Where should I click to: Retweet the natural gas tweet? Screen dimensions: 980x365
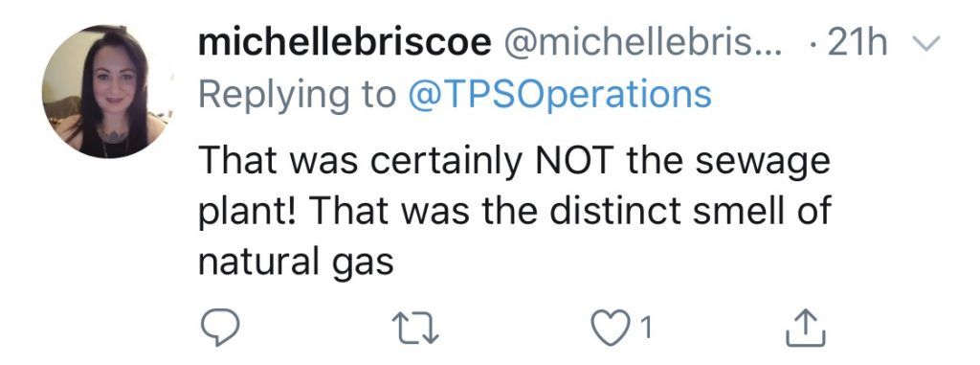point(415,329)
